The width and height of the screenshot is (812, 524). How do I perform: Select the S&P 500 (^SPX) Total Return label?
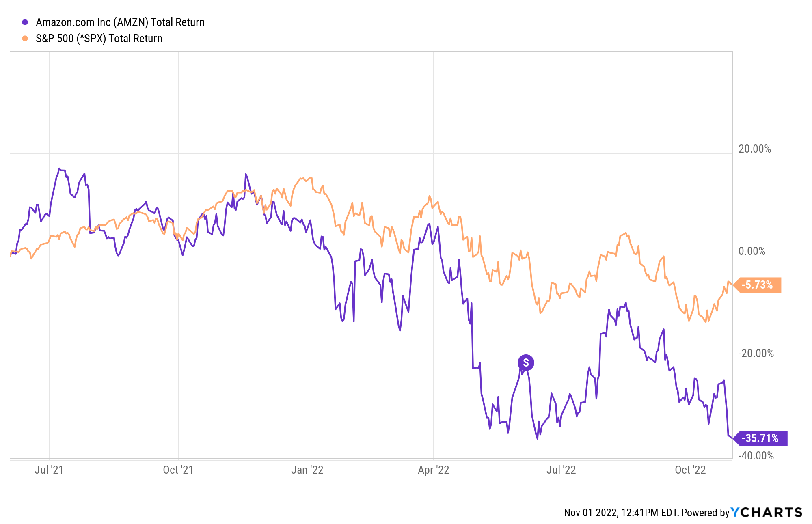(99, 39)
